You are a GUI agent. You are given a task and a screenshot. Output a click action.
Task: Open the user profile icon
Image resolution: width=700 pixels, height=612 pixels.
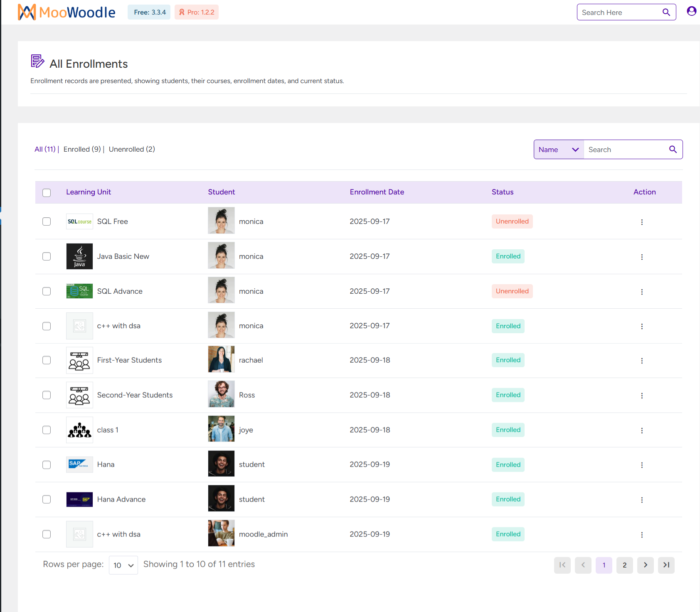[x=691, y=11]
